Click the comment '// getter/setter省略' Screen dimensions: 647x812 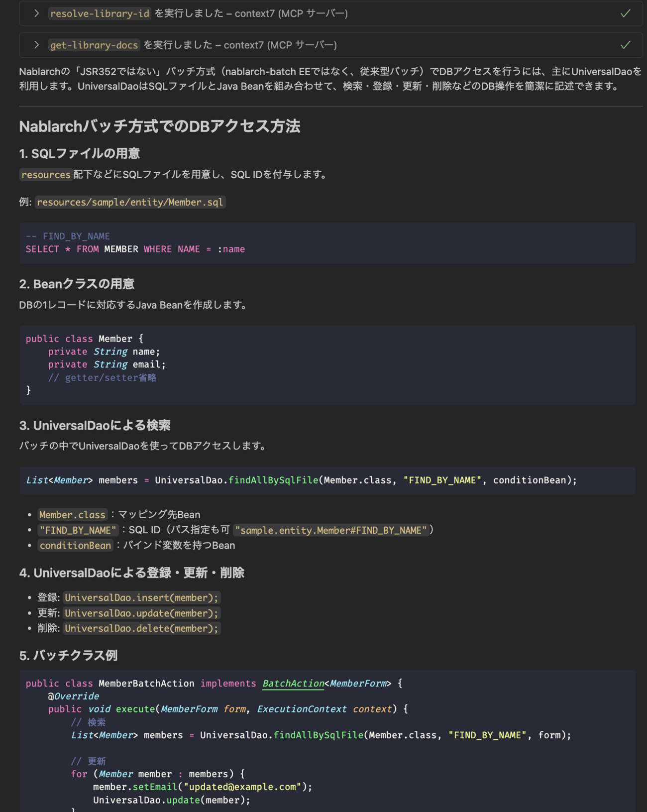[x=102, y=377]
